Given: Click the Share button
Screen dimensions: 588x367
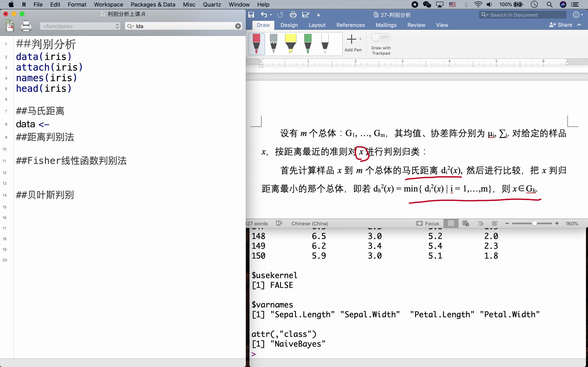Looking at the screenshot, I should [561, 25].
